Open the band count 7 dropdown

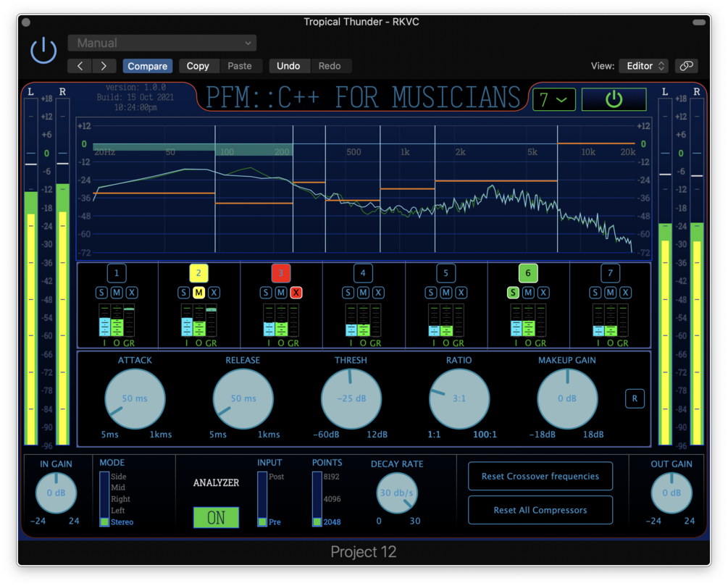click(x=554, y=99)
